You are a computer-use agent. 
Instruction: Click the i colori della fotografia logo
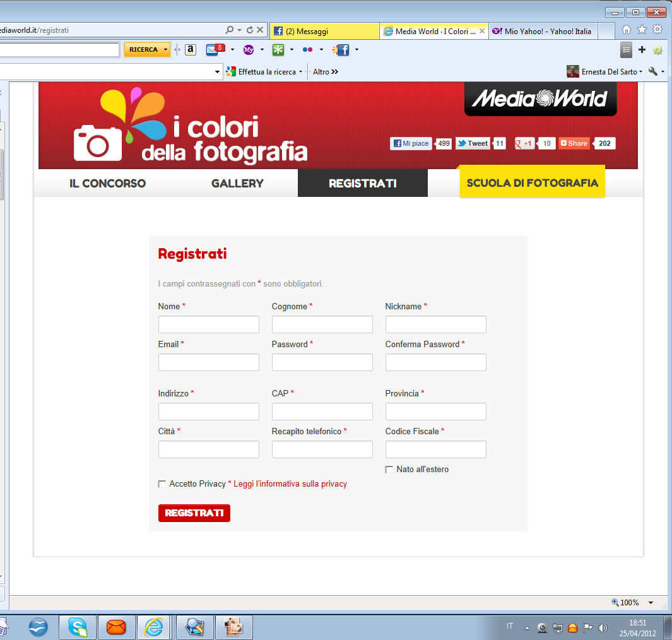[x=191, y=126]
